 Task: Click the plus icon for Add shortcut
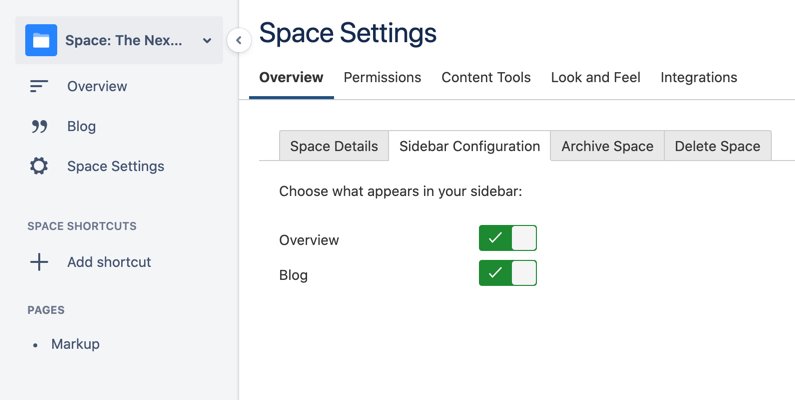pyautogui.click(x=39, y=262)
